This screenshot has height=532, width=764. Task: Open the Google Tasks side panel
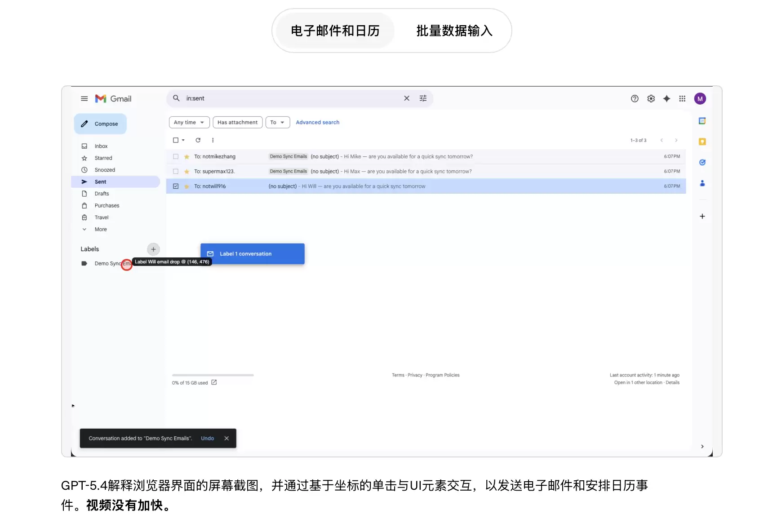(702, 162)
